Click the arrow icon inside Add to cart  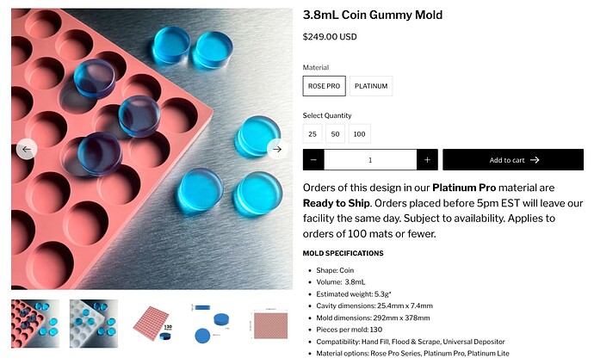(x=535, y=160)
